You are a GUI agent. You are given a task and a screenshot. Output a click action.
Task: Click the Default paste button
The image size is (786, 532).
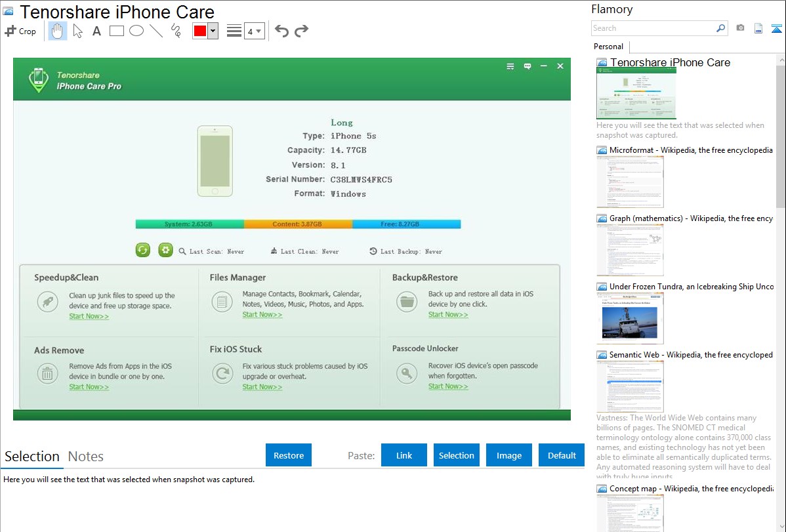pos(562,455)
